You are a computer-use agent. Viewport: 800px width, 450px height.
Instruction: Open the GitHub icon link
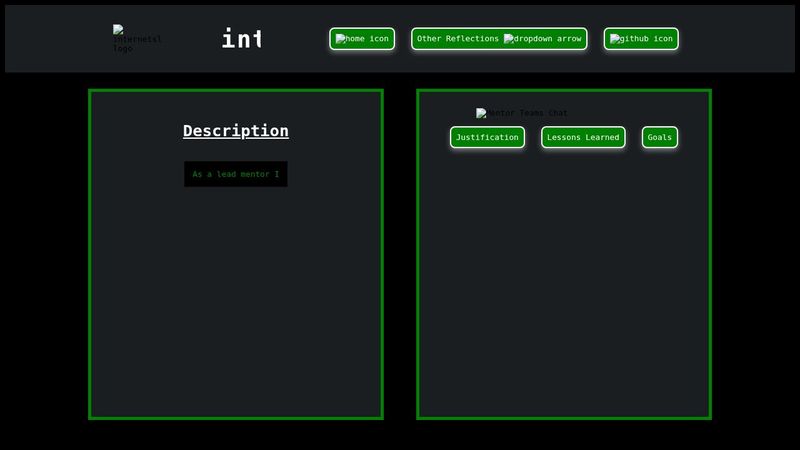(x=641, y=39)
